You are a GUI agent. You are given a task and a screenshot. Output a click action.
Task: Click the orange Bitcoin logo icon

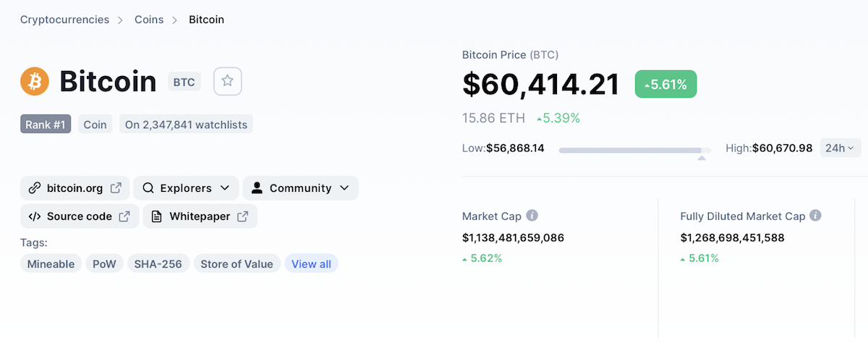pos(35,82)
